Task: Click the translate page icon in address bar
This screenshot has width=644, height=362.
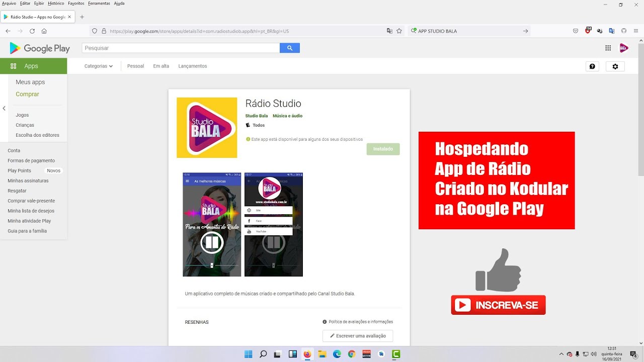Action: pyautogui.click(x=389, y=31)
